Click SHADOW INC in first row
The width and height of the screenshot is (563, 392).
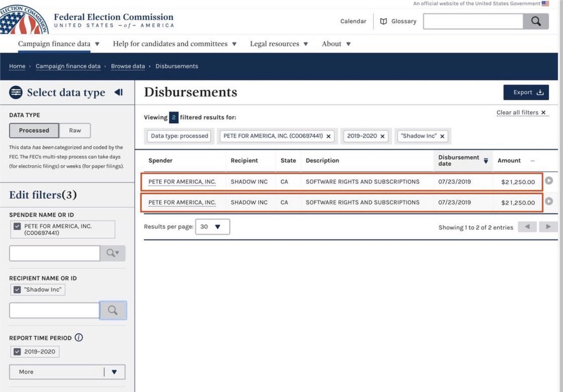tap(249, 181)
